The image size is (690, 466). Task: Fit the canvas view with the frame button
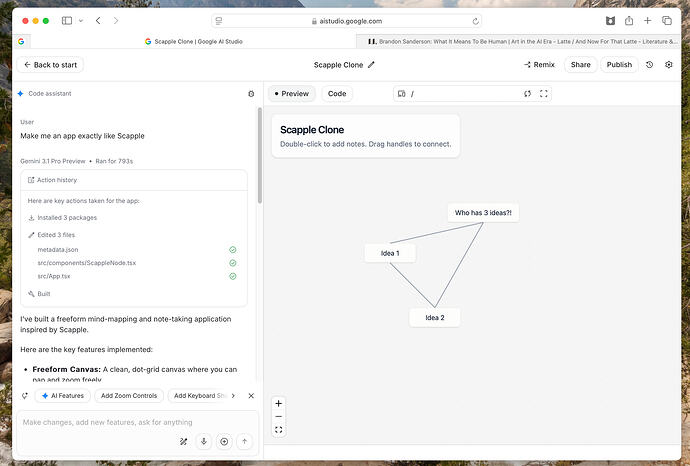click(x=279, y=430)
